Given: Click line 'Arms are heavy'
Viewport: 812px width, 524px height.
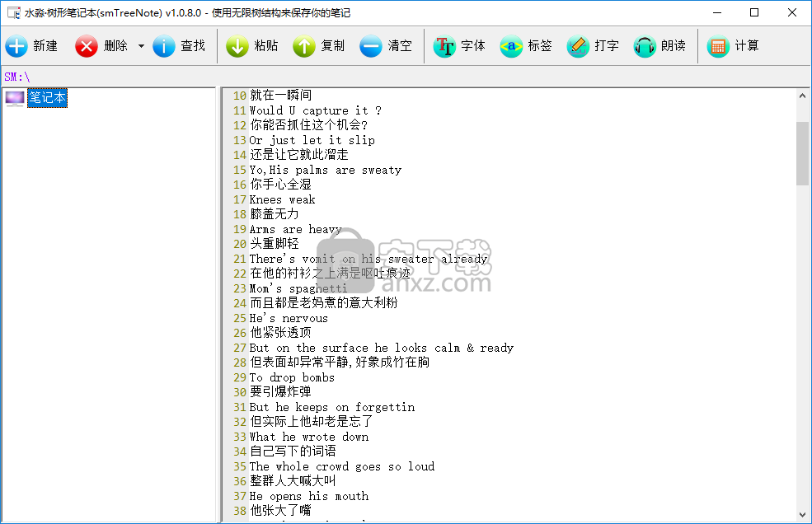Looking at the screenshot, I should coord(295,229).
